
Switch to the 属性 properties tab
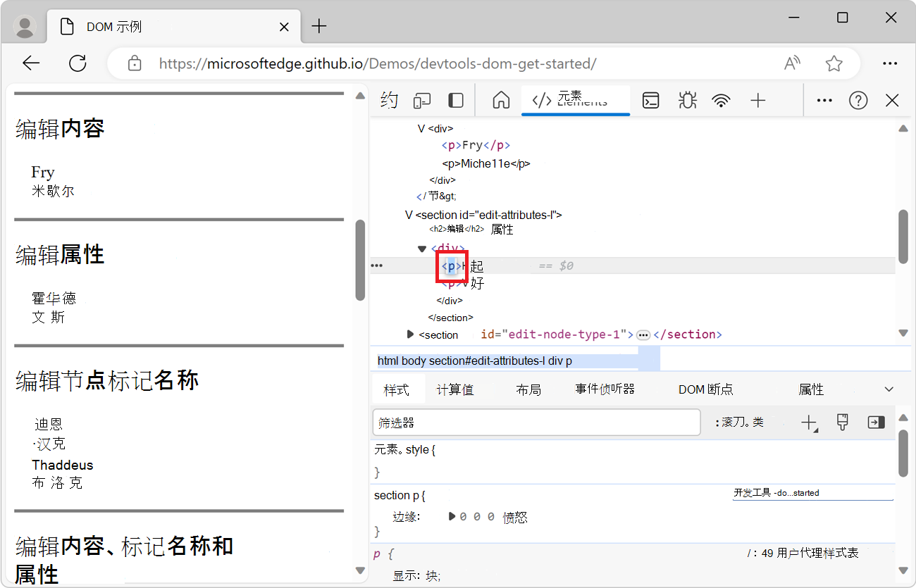pos(811,389)
